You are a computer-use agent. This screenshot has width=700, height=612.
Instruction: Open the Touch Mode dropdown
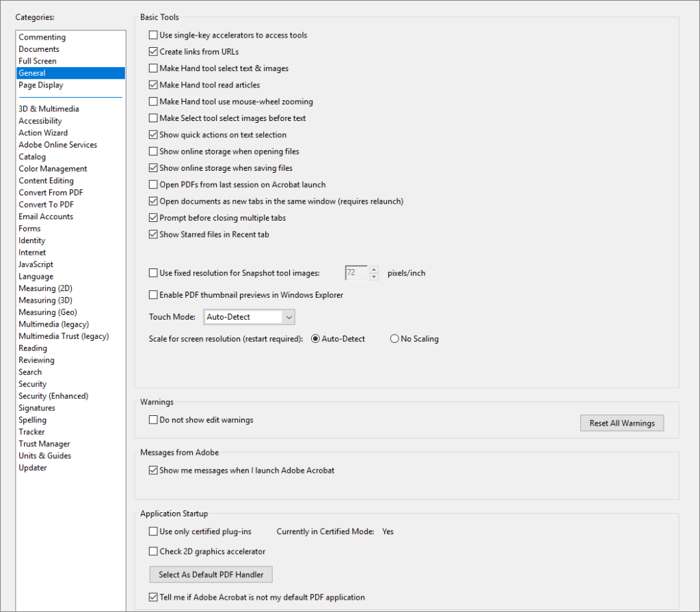248,316
